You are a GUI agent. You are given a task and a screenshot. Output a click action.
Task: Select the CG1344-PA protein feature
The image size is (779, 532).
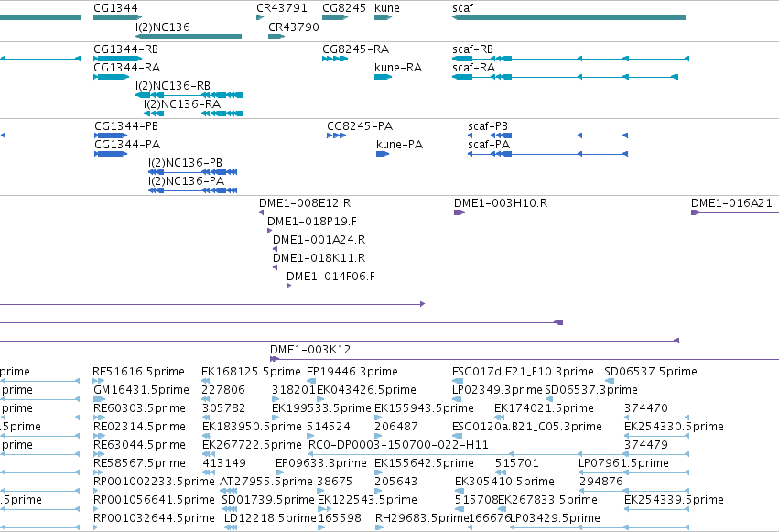[x=111, y=154]
